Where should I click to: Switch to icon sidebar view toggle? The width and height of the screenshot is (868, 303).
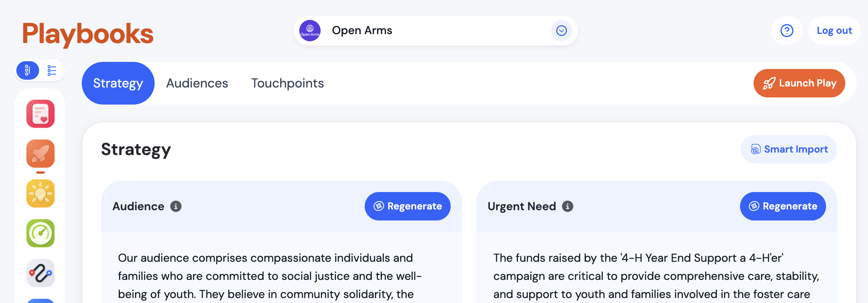[x=28, y=70]
